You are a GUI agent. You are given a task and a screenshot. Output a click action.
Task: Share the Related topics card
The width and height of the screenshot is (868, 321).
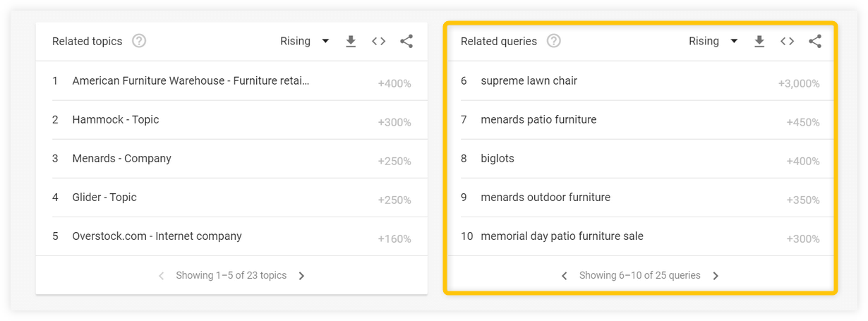coord(406,42)
